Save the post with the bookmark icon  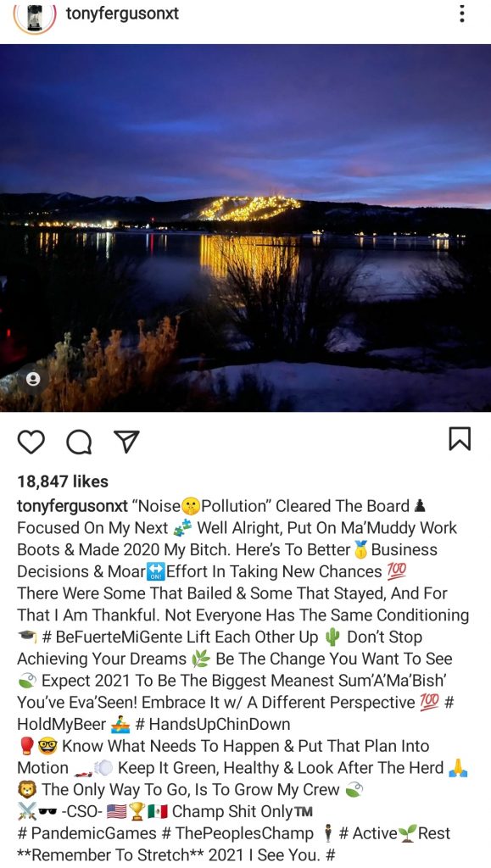click(x=460, y=440)
